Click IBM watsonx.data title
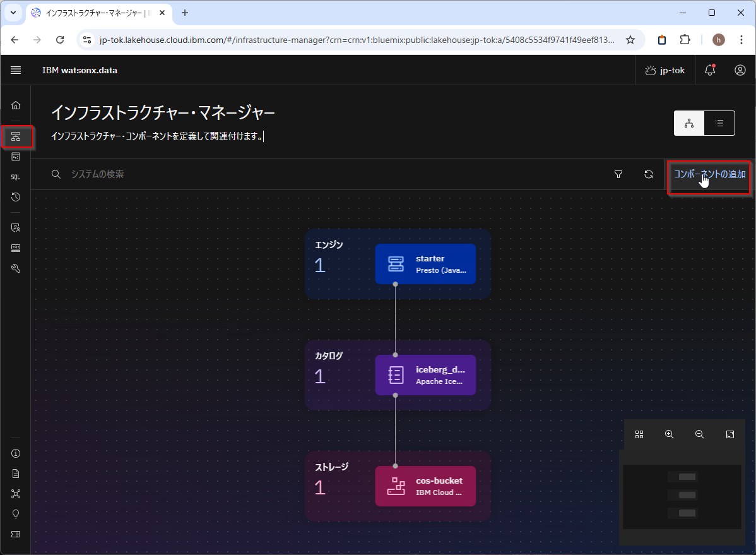Viewport: 756px width, 555px height. 80,71
